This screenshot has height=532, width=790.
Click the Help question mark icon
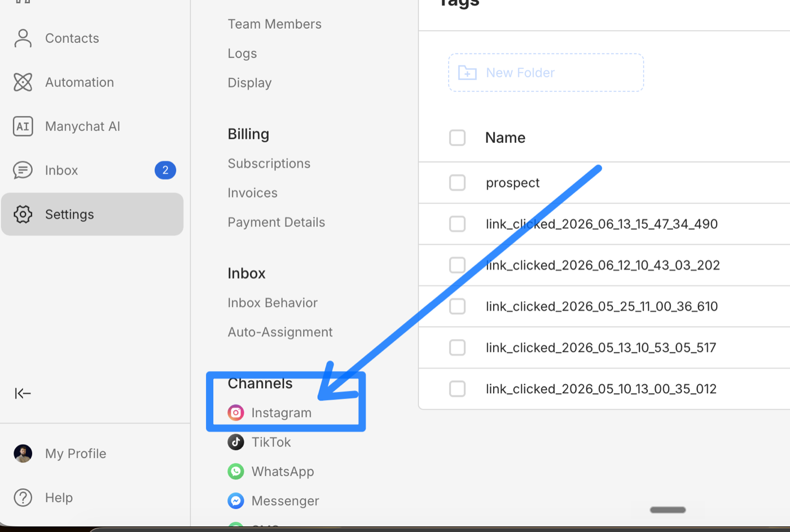pos(23,498)
